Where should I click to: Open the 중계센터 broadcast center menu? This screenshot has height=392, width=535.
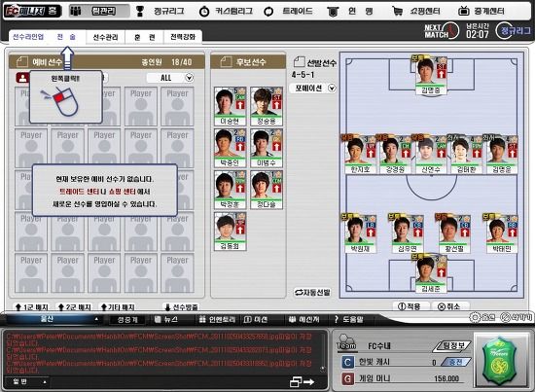(x=489, y=11)
